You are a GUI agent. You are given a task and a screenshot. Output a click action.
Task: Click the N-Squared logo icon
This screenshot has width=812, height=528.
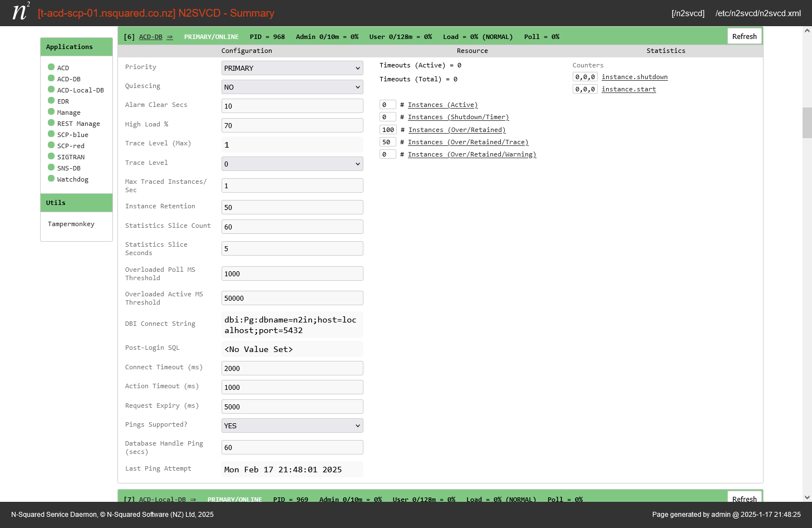[x=21, y=12]
